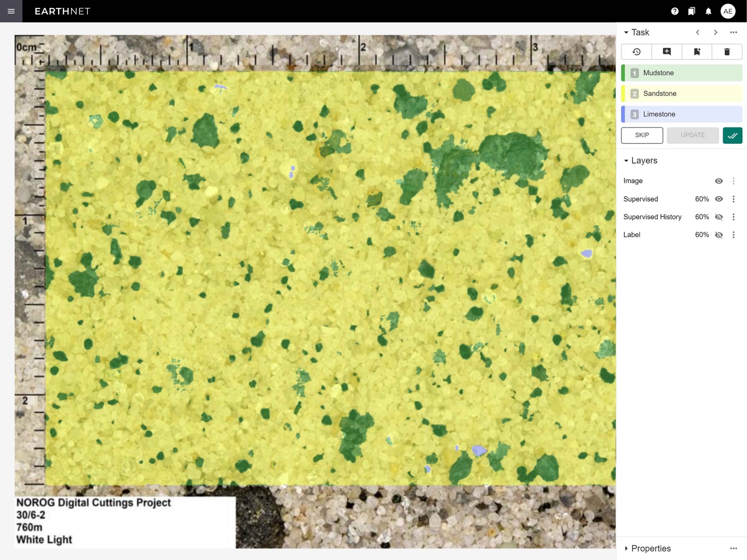Open the hamburger navigation menu
This screenshot has height=560, width=747.
point(11,11)
